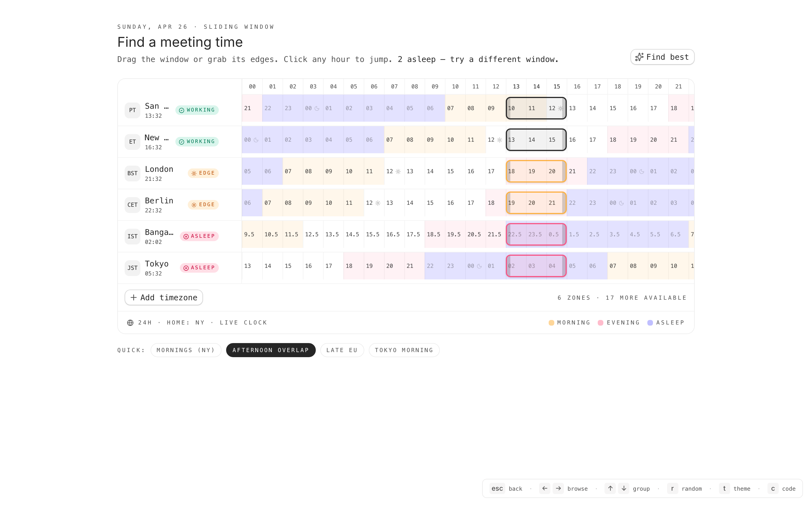Image resolution: width=812 pixels, height=507 pixels.
Task: Click the right edge handle of New York window
Action: pyautogui.click(x=564, y=140)
